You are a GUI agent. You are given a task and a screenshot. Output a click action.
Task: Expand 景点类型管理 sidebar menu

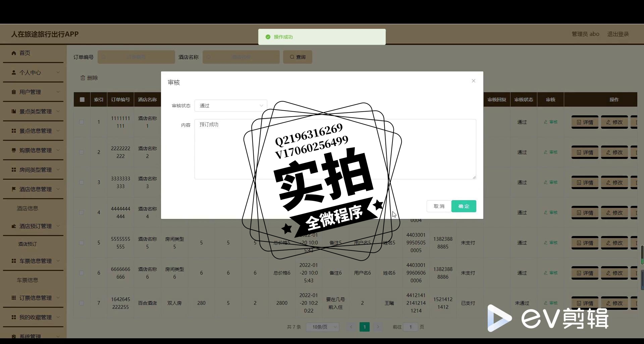(x=33, y=111)
